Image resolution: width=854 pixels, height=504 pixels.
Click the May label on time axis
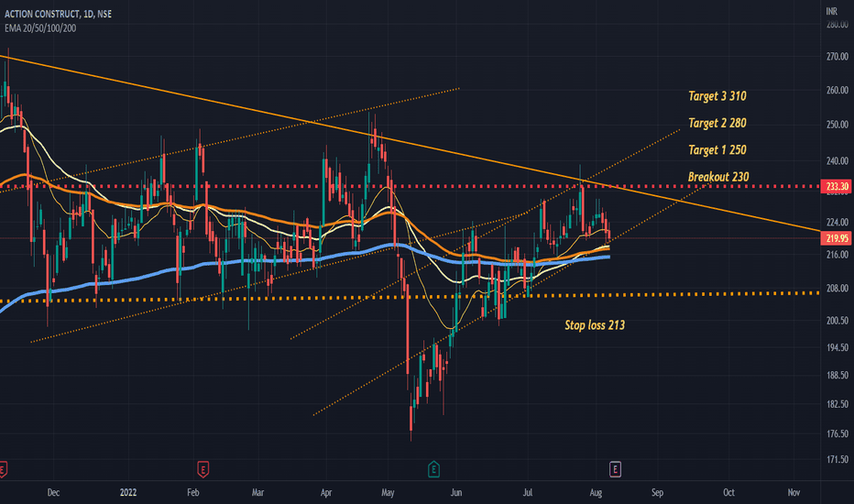pos(388,493)
